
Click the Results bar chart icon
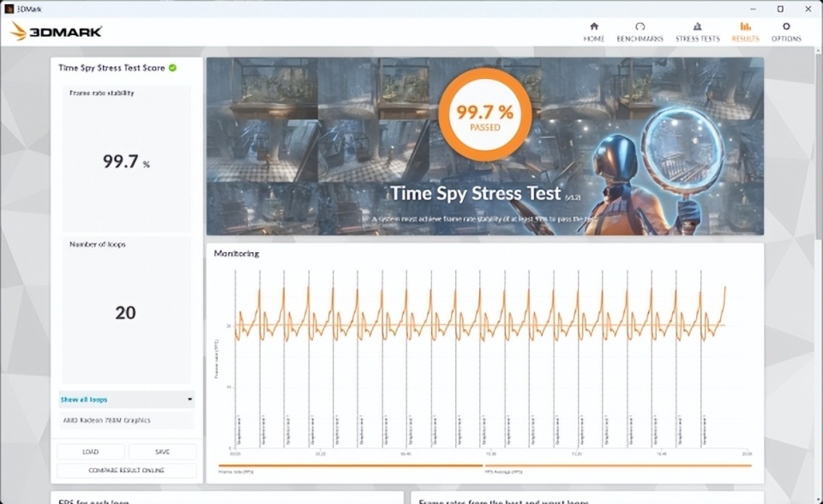[x=745, y=27]
